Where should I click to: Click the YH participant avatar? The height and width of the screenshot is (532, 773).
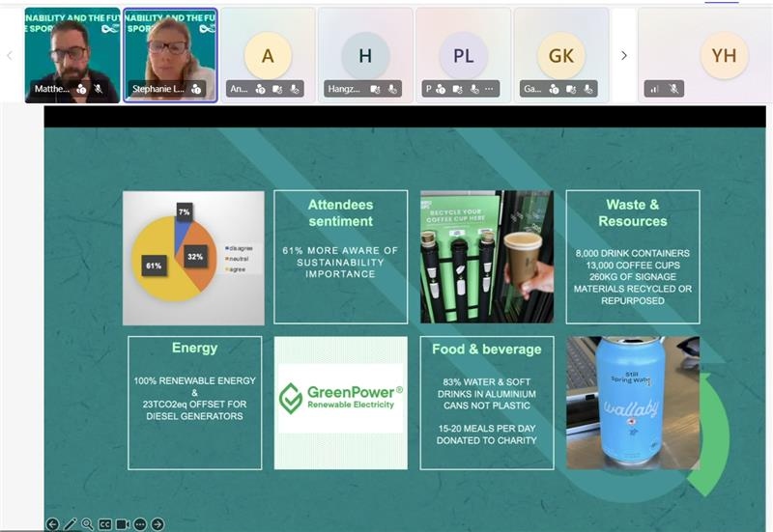[x=724, y=56]
